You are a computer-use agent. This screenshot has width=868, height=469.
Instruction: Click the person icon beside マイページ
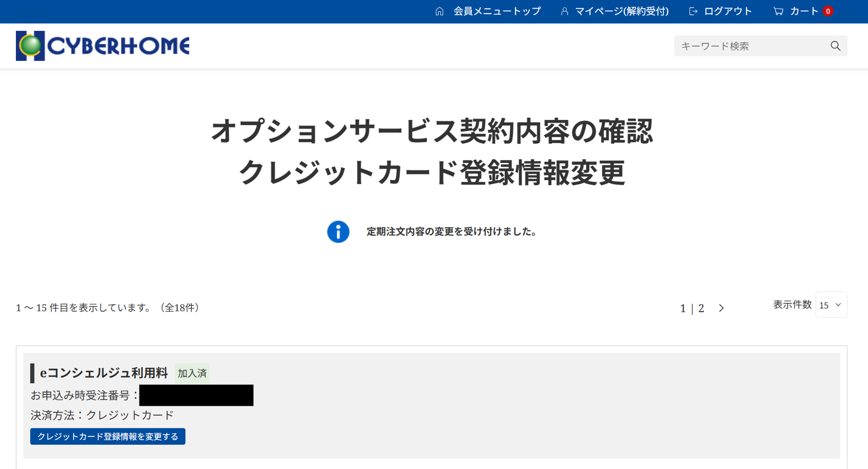tap(564, 11)
